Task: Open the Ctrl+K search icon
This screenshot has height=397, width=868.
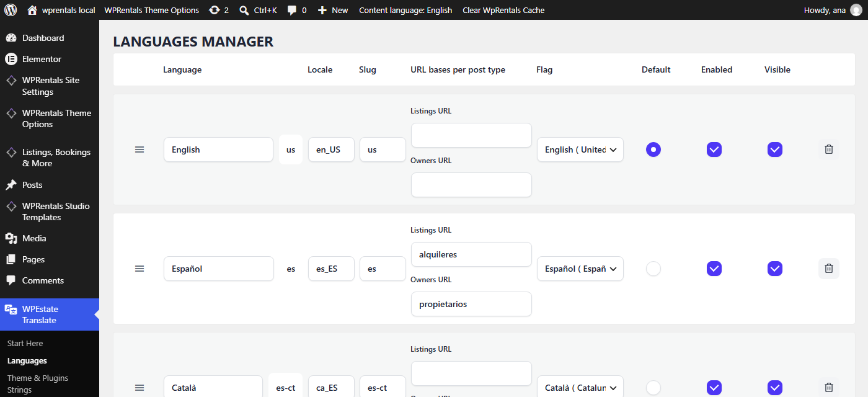Action: coord(244,10)
